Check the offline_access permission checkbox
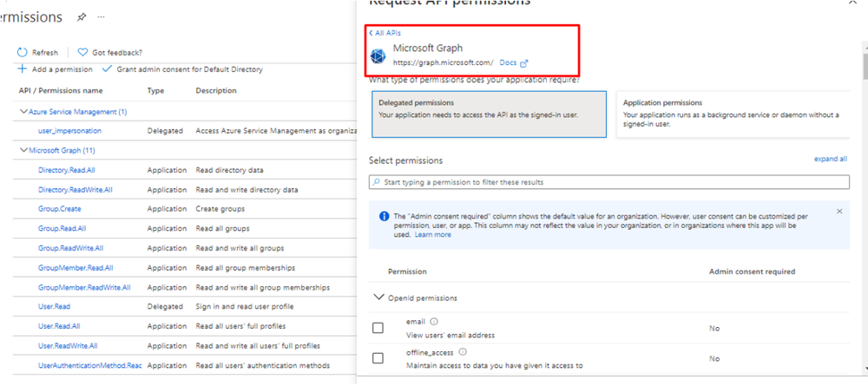The image size is (868, 386). coord(378,358)
